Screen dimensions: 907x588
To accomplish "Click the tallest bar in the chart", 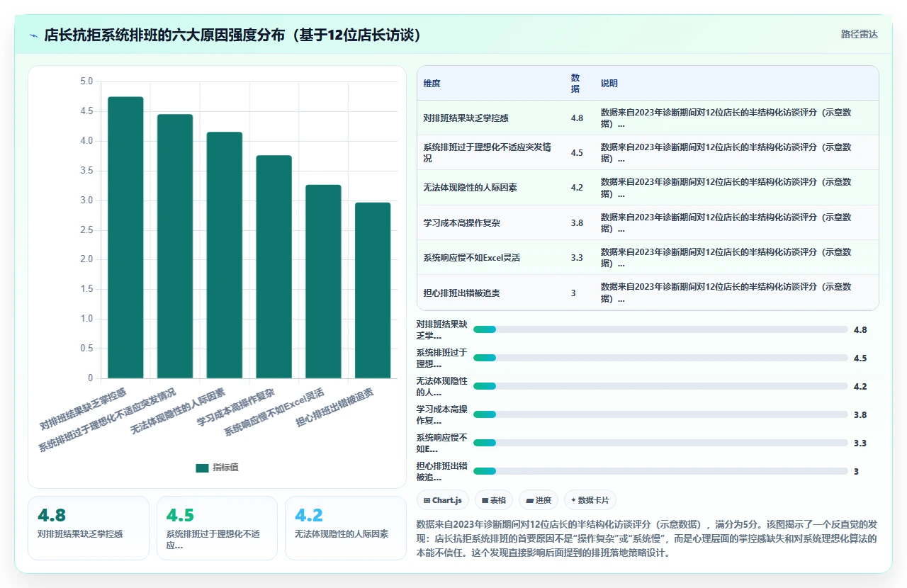I will 125,237.
